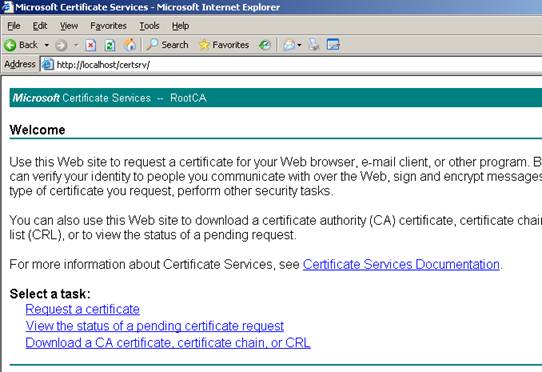Click the page icon in the address bar

(48, 65)
